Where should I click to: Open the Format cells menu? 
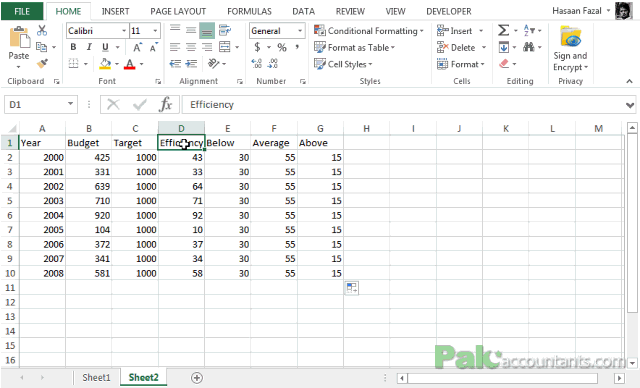click(x=460, y=64)
